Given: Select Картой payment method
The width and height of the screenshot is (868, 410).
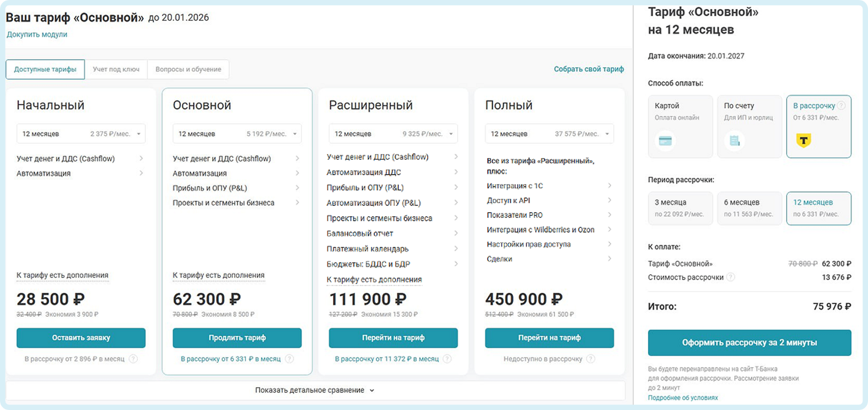Looking at the screenshot, I should click(x=680, y=126).
